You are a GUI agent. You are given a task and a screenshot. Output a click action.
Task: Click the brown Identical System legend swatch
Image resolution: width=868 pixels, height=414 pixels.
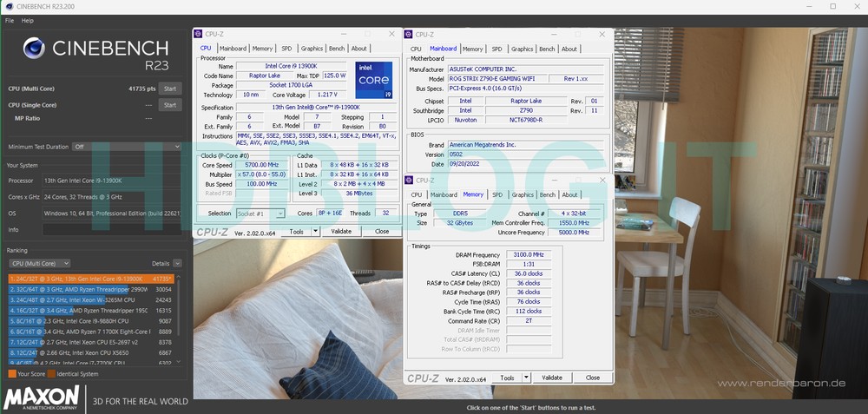[51, 374]
